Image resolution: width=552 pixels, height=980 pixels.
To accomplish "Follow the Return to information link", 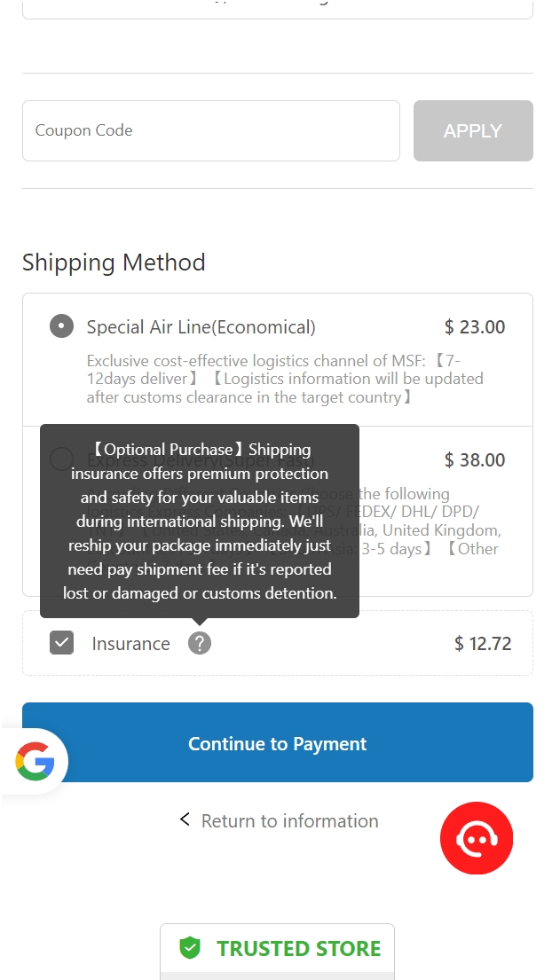I will tap(289, 821).
